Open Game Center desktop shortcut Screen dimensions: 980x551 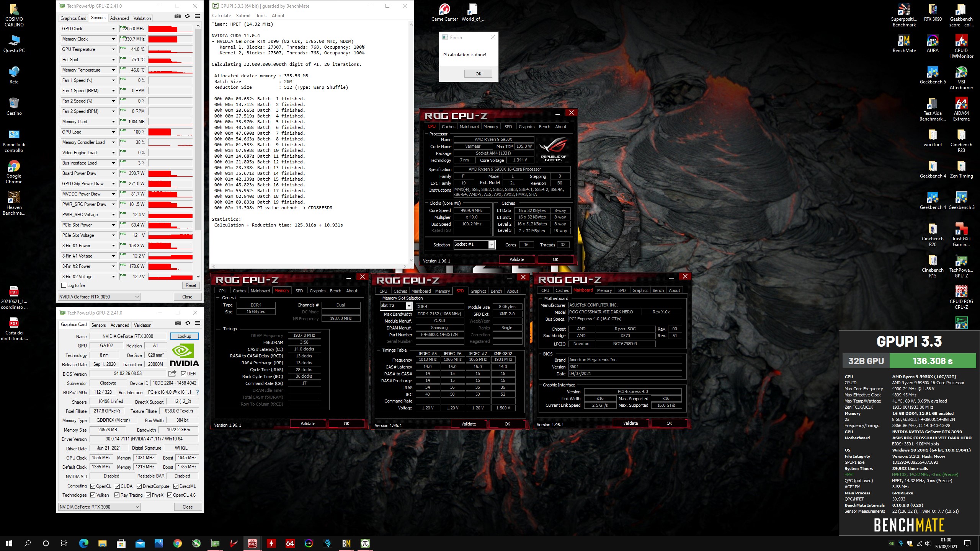click(444, 12)
